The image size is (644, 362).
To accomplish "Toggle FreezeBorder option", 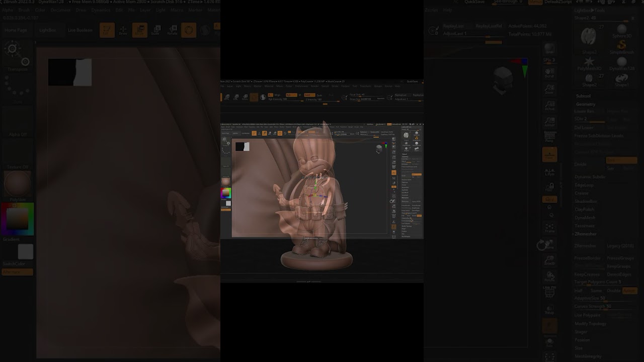I will coord(589,258).
